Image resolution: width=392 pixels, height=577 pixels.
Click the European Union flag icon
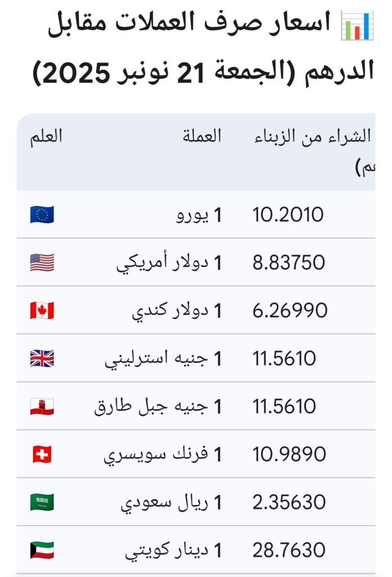point(42,215)
